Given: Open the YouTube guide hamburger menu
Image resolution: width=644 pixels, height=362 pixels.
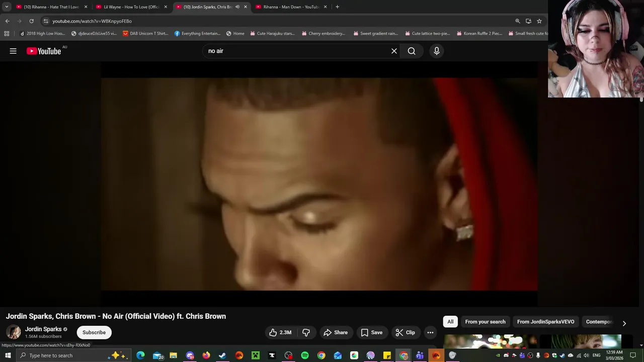Looking at the screenshot, I should tap(13, 51).
